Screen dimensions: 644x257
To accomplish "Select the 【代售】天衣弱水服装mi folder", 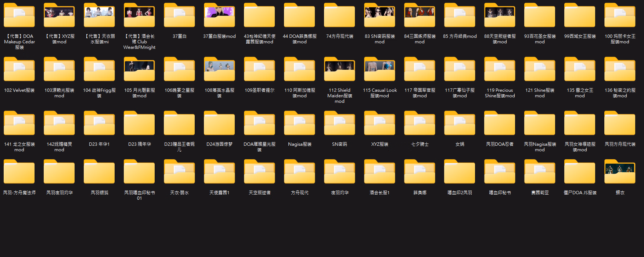I will click(x=99, y=15).
